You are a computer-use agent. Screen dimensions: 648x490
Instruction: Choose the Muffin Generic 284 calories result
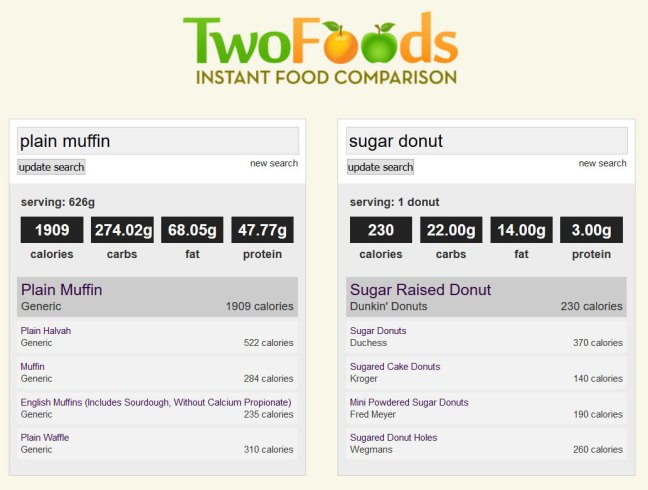[157, 372]
